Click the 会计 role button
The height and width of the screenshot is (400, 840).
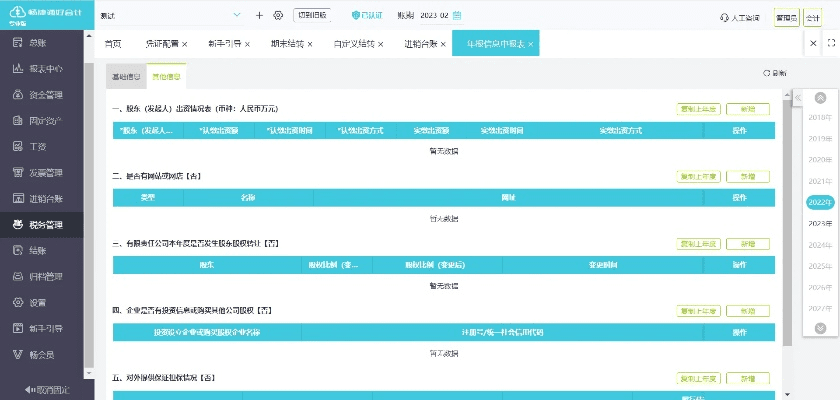click(x=813, y=18)
